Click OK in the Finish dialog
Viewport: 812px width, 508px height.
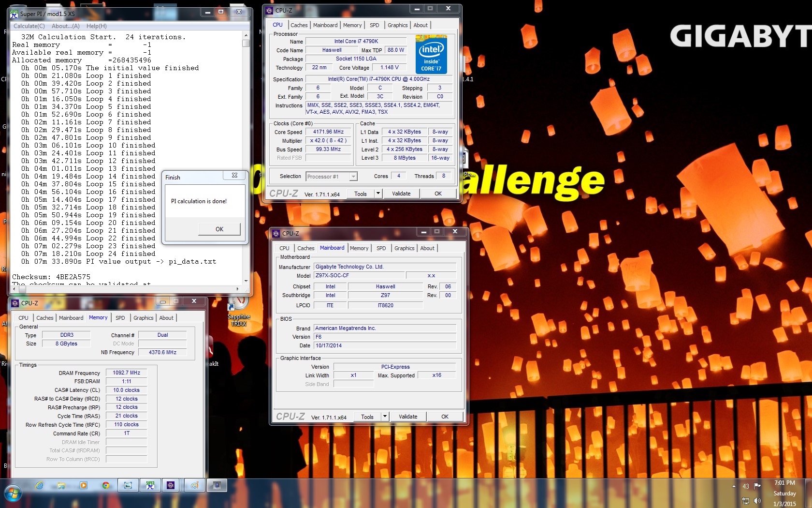click(219, 229)
